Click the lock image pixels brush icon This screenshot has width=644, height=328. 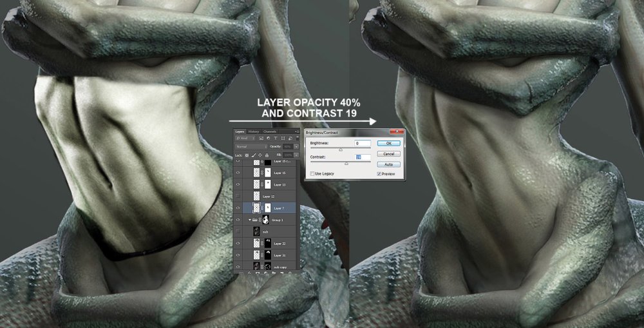tap(253, 155)
